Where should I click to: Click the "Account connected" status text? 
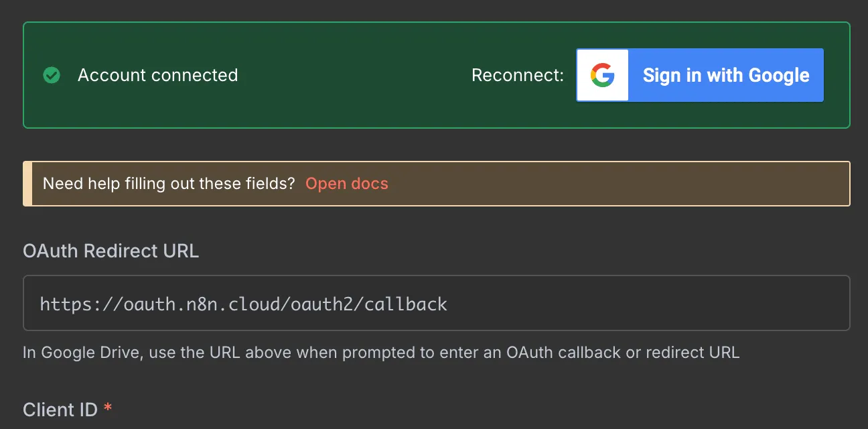[158, 75]
